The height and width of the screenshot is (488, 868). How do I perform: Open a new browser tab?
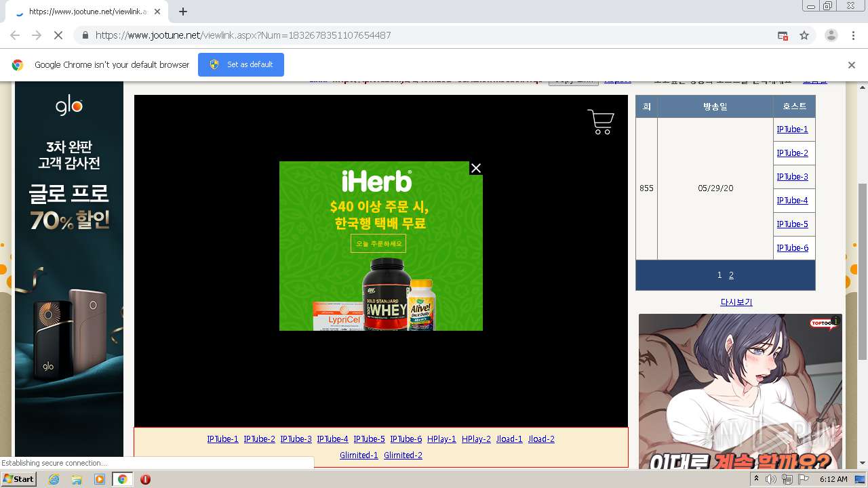pyautogui.click(x=182, y=12)
